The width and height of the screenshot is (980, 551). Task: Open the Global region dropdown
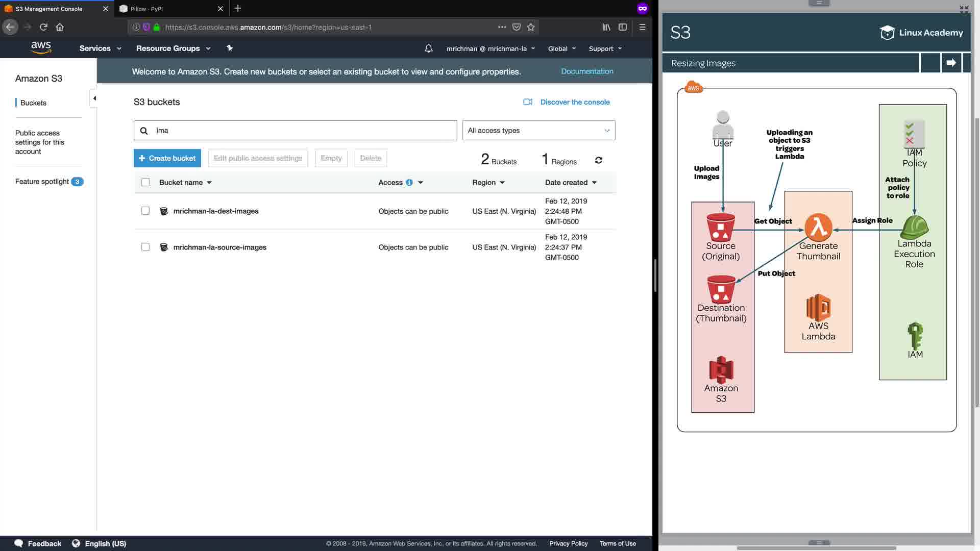point(561,48)
